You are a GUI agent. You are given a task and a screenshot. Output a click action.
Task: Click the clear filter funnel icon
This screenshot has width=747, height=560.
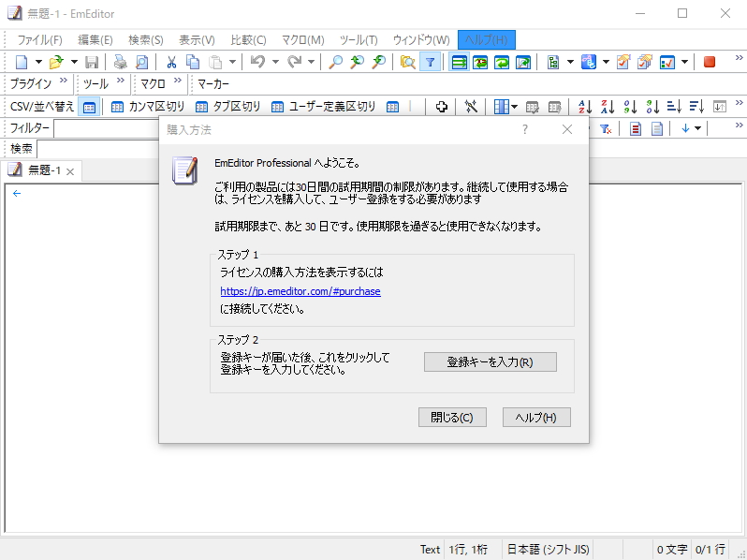click(606, 128)
